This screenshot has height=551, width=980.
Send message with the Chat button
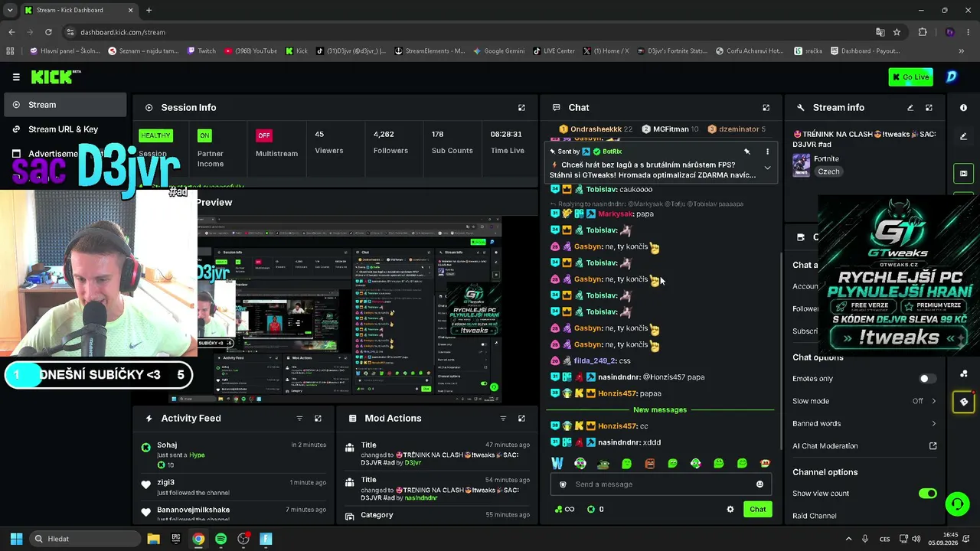coord(757,509)
